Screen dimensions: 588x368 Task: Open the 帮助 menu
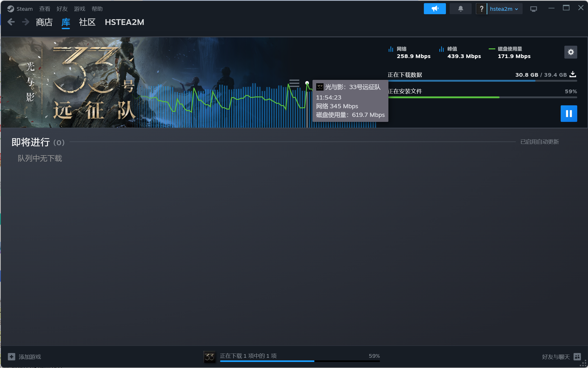click(x=97, y=9)
